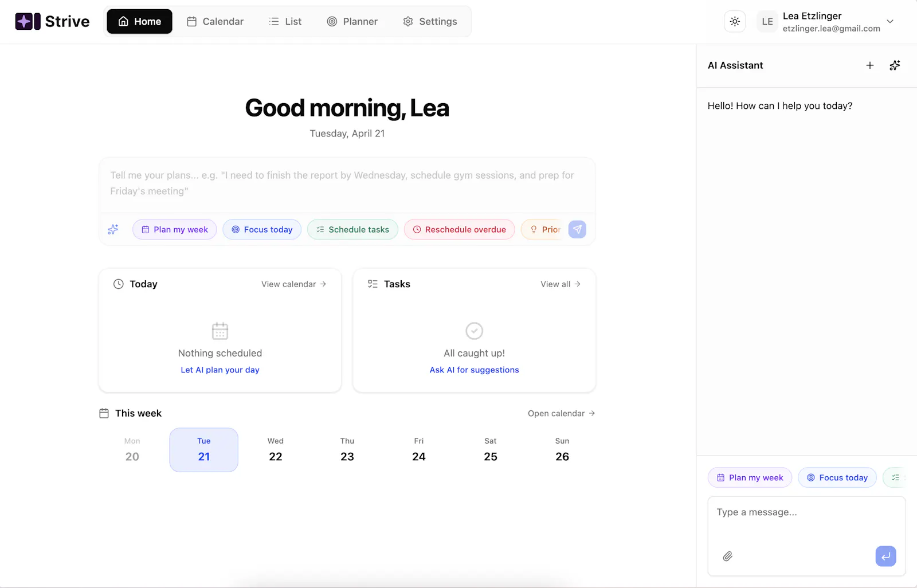Attach a file with the paperclip icon

point(728,556)
